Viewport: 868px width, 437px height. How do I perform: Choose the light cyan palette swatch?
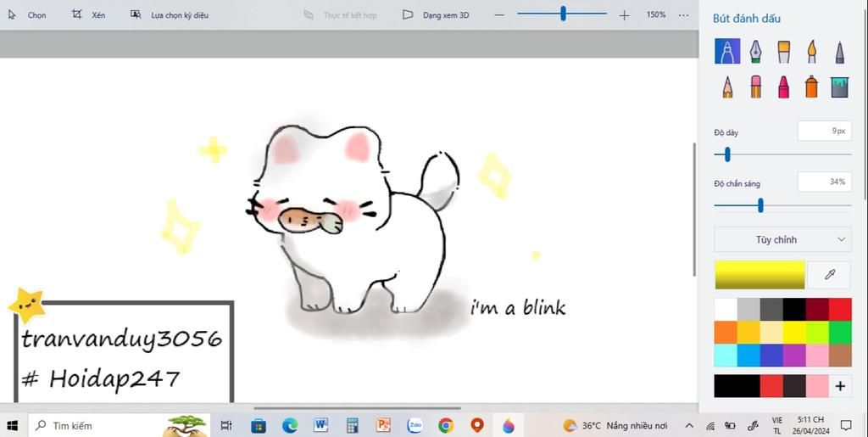(726, 355)
